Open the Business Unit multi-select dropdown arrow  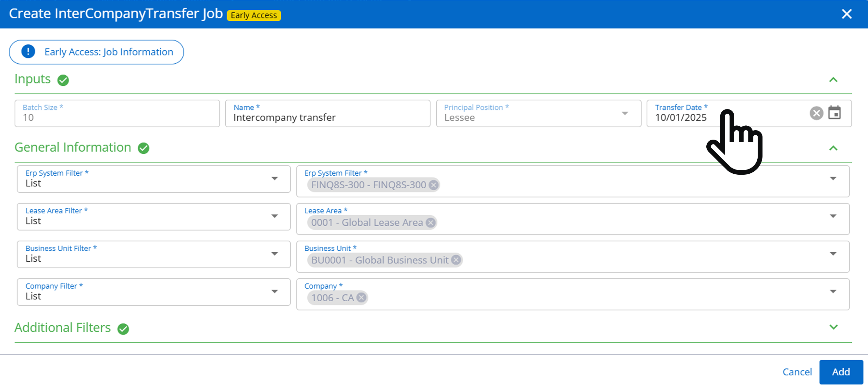point(833,254)
